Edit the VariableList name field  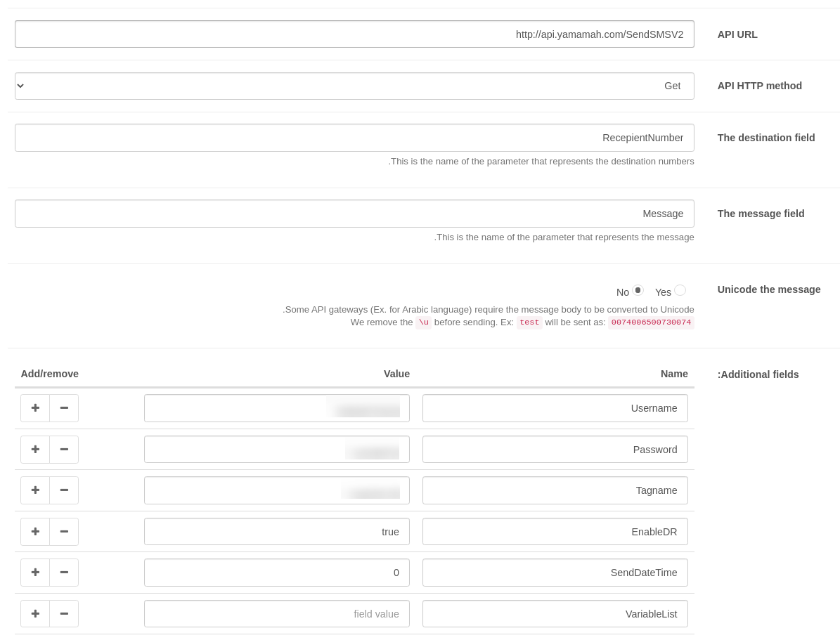(555, 614)
